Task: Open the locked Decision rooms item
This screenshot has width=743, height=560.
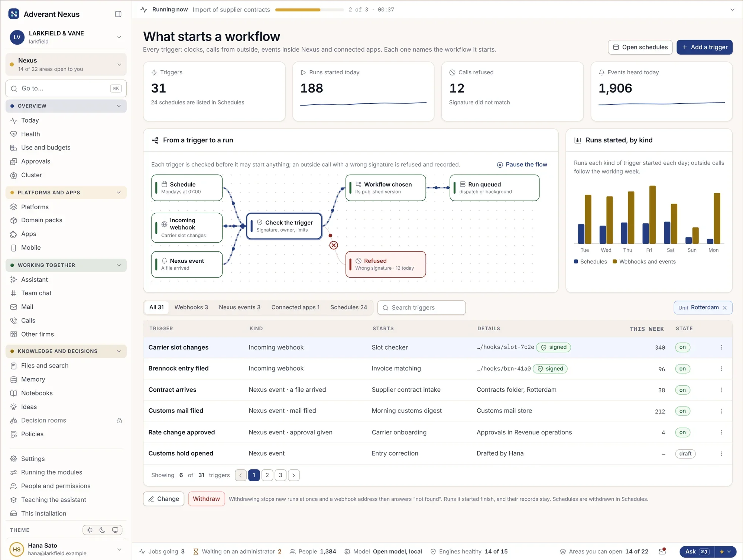Action: pyautogui.click(x=66, y=420)
